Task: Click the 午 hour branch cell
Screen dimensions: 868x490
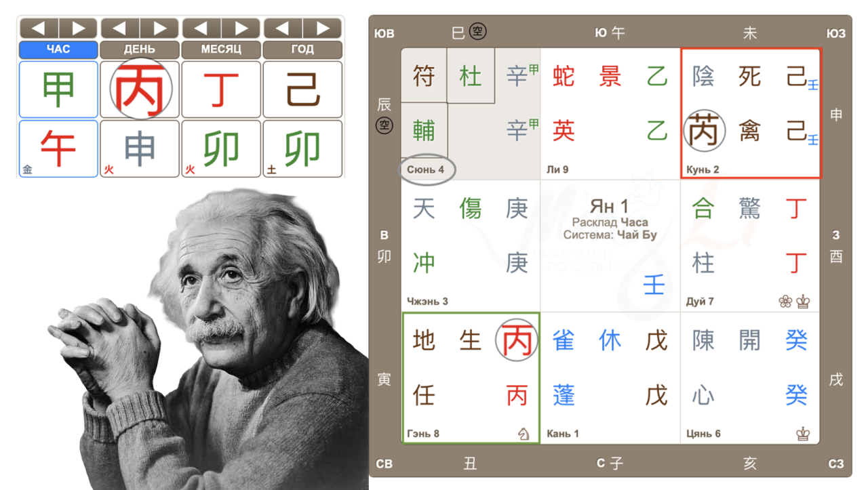Action: tap(58, 148)
